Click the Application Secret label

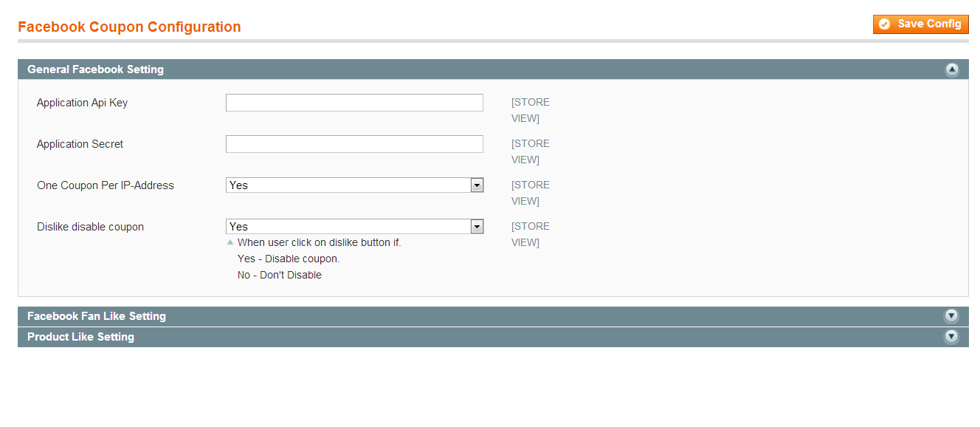pos(80,144)
